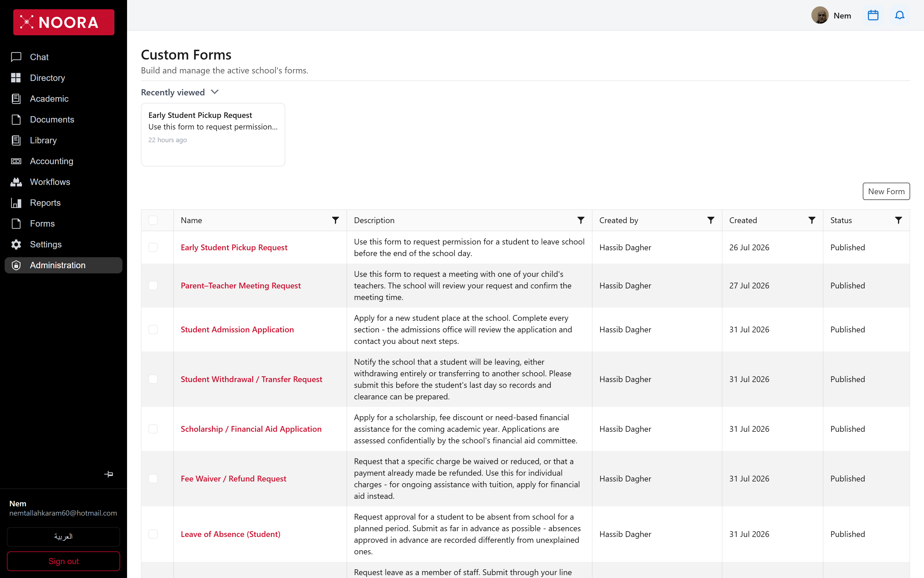The width and height of the screenshot is (924, 578).
Task: Open the Name column filter
Action: 335,220
